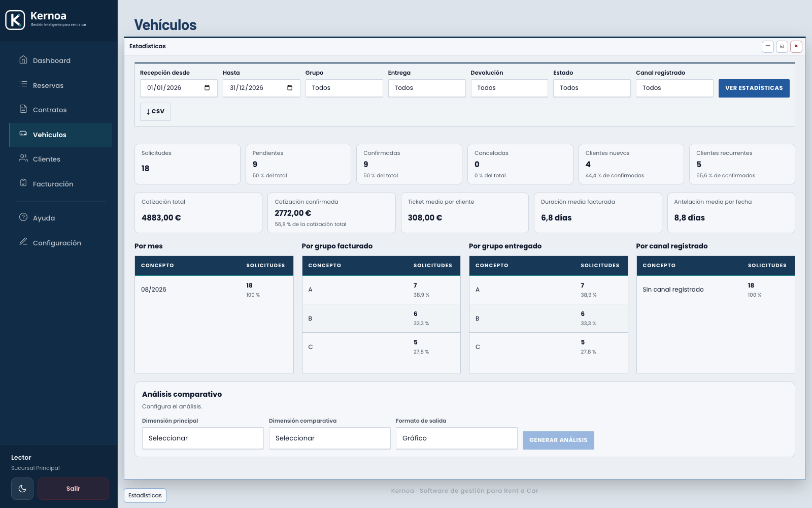Click the Ayuda question mark icon

(23, 217)
